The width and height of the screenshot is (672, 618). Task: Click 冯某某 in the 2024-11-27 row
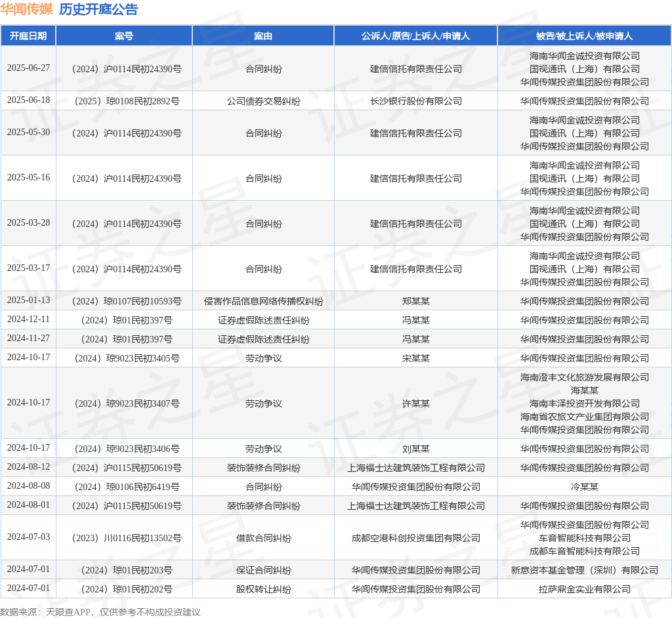415,339
